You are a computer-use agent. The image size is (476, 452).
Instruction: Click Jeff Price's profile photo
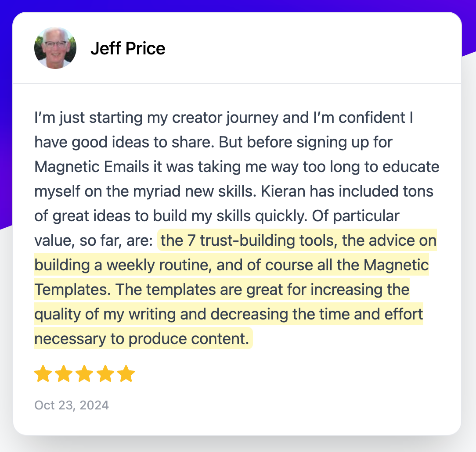(x=55, y=48)
